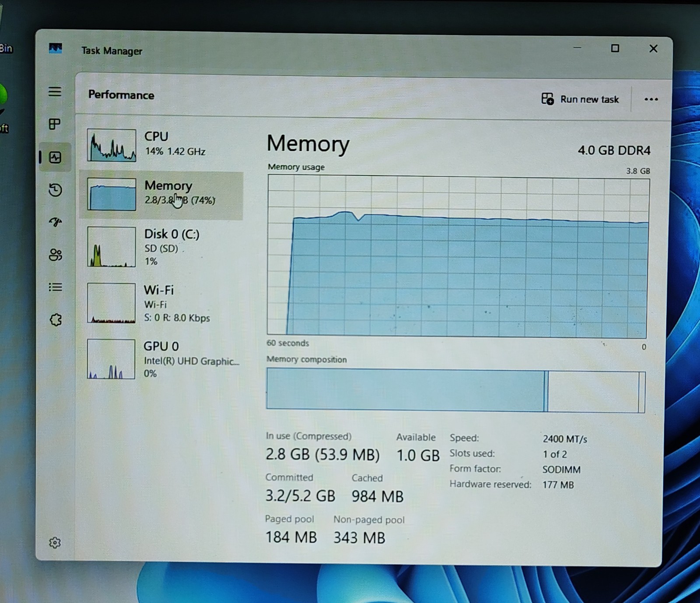Viewport: 700px width, 603px height.
Task: Open the Details page icon
Action: click(x=55, y=287)
